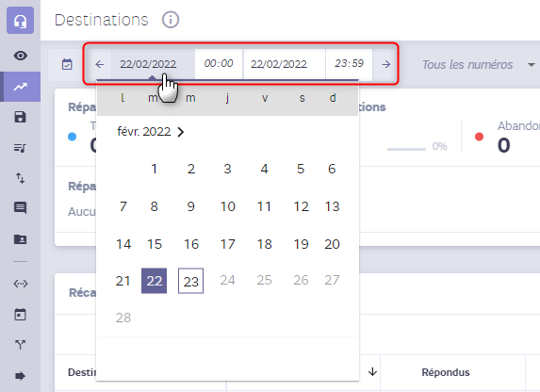
Task: Expand the févr. 2022 month chevron
Action: [181, 132]
